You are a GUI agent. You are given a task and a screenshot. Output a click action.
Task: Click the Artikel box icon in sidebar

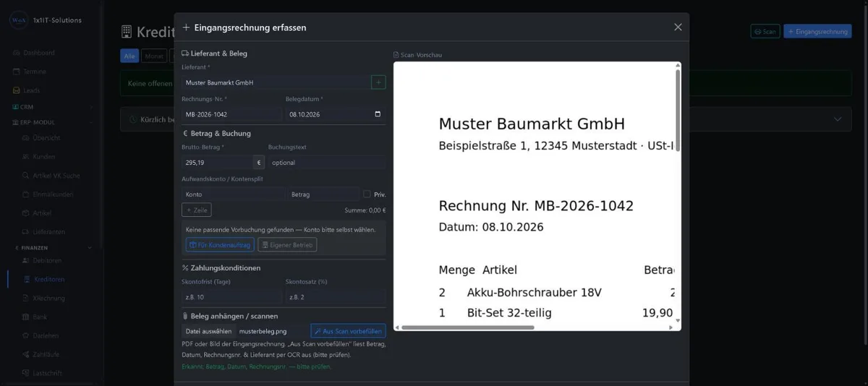point(25,213)
